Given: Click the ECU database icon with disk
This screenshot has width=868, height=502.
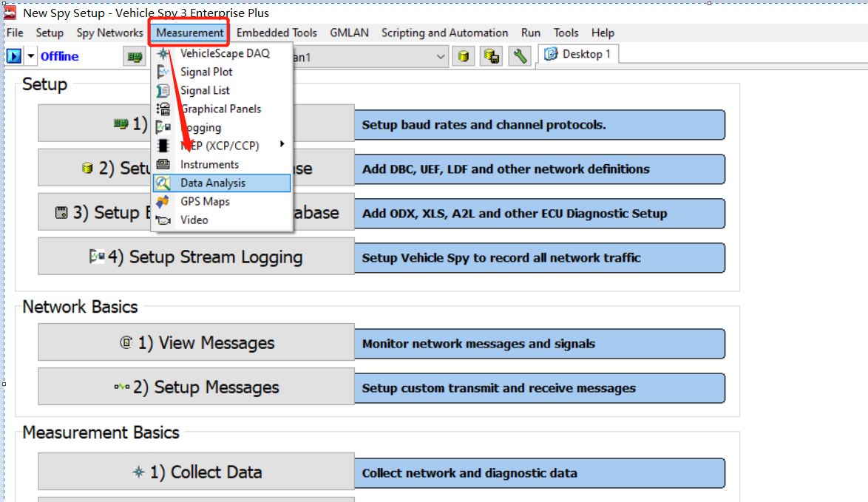Looking at the screenshot, I should coord(492,56).
